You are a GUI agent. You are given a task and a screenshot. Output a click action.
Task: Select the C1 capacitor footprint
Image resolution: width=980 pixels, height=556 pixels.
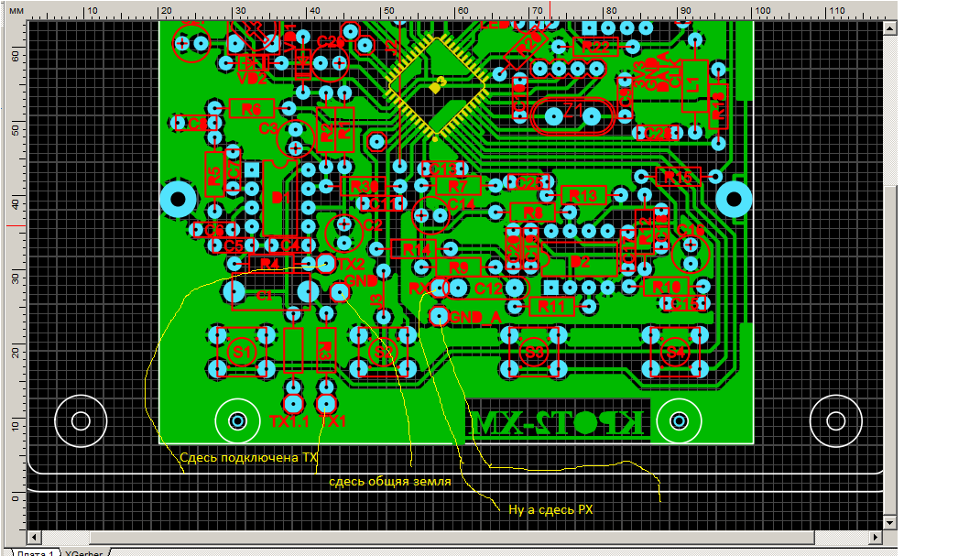270,292
